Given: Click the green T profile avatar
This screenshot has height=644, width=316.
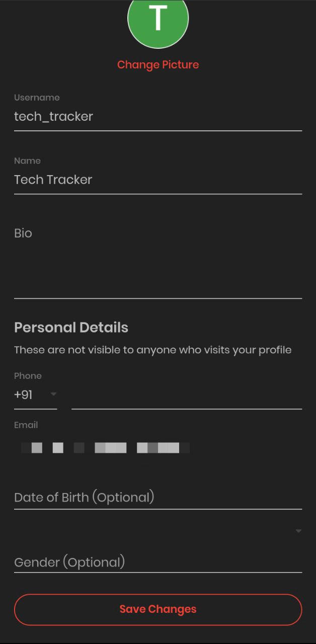Looking at the screenshot, I should (x=158, y=19).
